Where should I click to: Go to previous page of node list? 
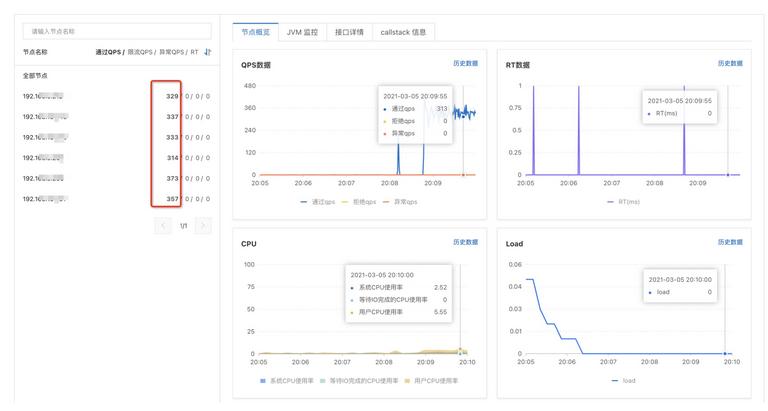click(163, 226)
